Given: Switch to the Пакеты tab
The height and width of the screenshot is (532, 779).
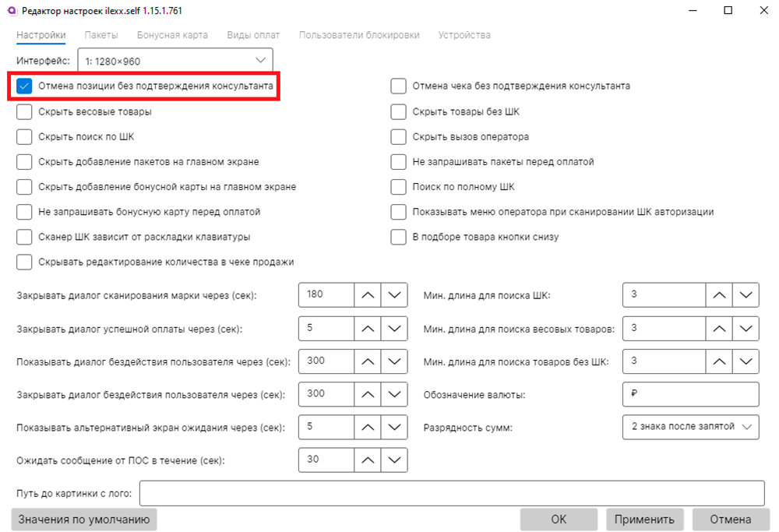Looking at the screenshot, I should (101, 35).
